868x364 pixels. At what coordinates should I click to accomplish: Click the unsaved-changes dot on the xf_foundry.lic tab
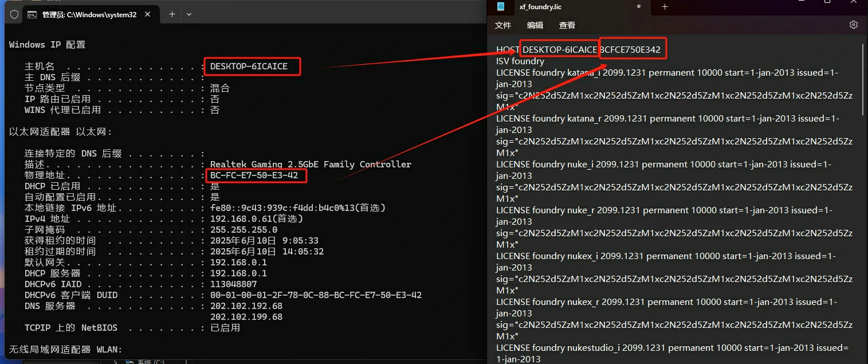point(639,6)
